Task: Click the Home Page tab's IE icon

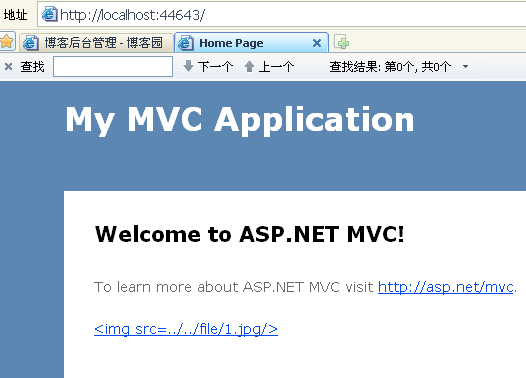Action: pyautogui.click(x=186, y=43)
